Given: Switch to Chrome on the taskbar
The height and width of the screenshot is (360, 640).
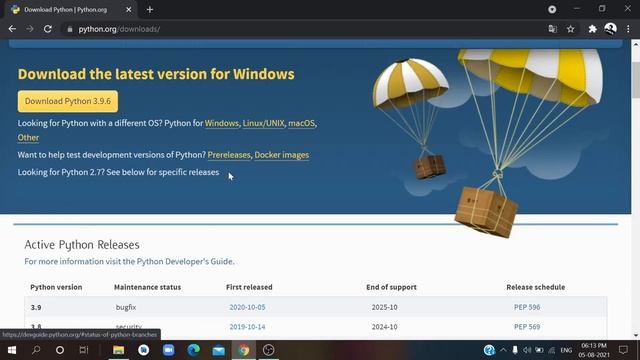Looking at the screenshot, I should pyautogui.click(x=244, y=350).
